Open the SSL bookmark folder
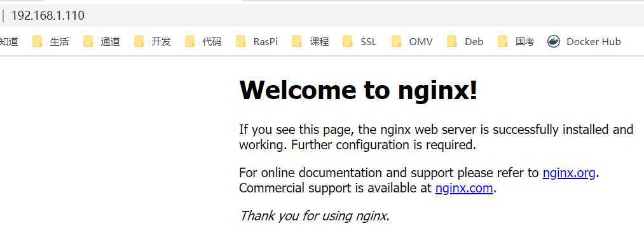The image size is (644, 247). pyautogui.click(x=360, y=41)
